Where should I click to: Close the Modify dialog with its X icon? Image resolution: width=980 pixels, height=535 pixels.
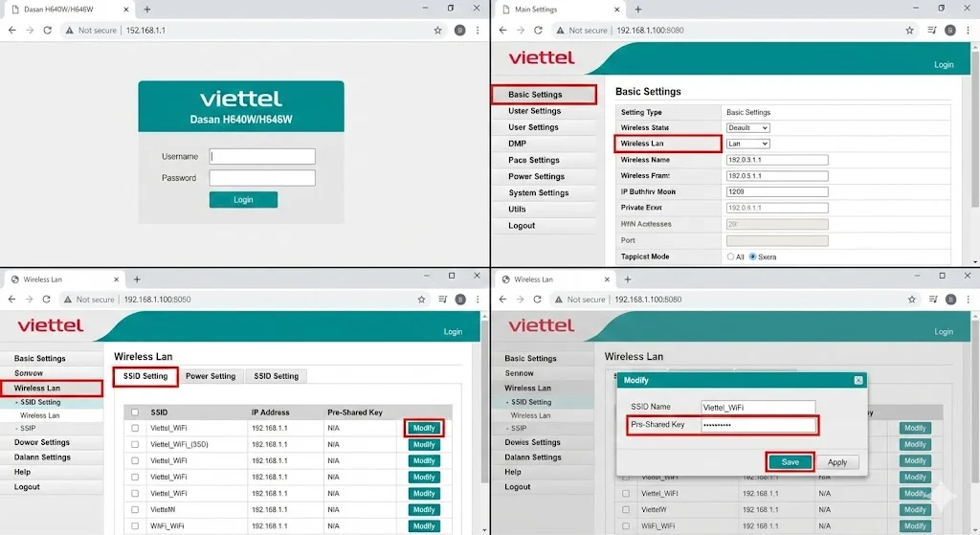tap(858, 380)
